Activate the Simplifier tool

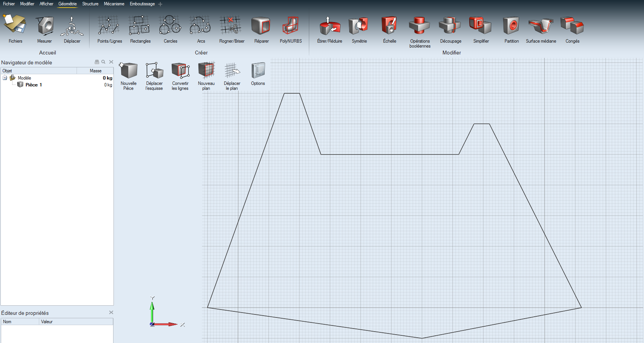point(481,26)
